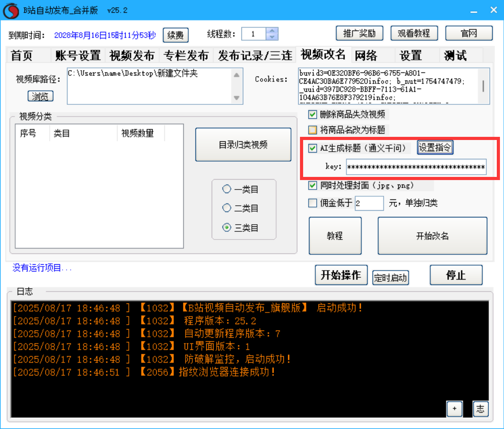Click 定时启动 scheduled start button
The image size is (504, 429).
click(x=390, y=278)
